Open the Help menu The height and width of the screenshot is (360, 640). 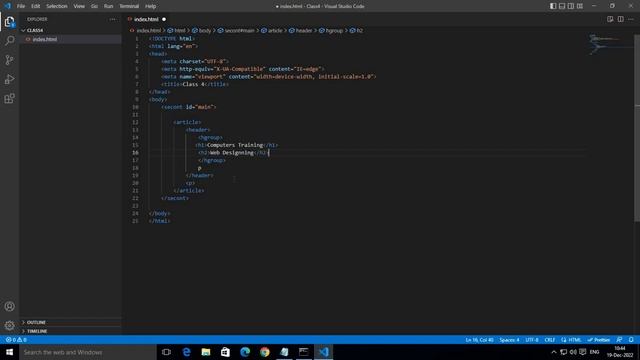pyautogui.click(x=151, y=6)
